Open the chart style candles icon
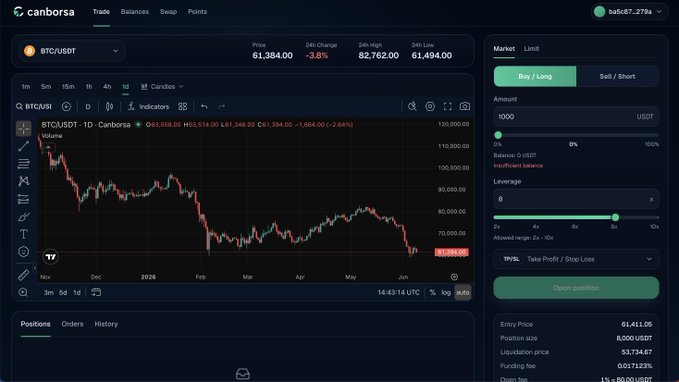This screenshot has width=679, height=382. [110, 107]
